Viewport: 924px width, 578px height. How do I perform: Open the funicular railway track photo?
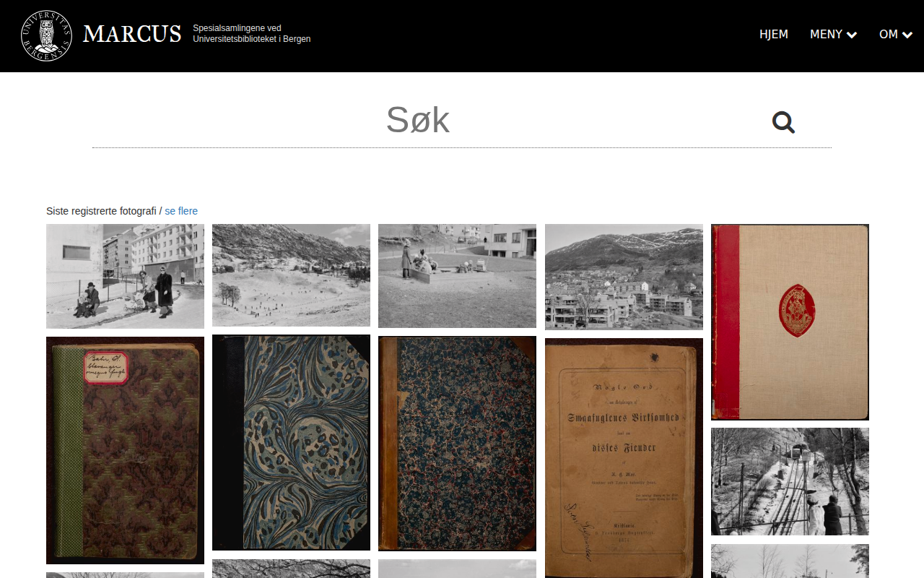pyautogui.click(x=790, y=481)
